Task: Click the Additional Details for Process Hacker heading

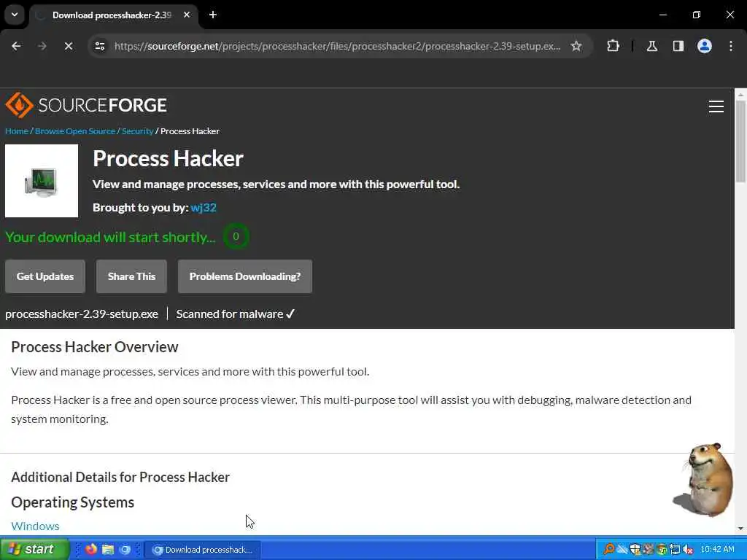Action: coord(120,477)
